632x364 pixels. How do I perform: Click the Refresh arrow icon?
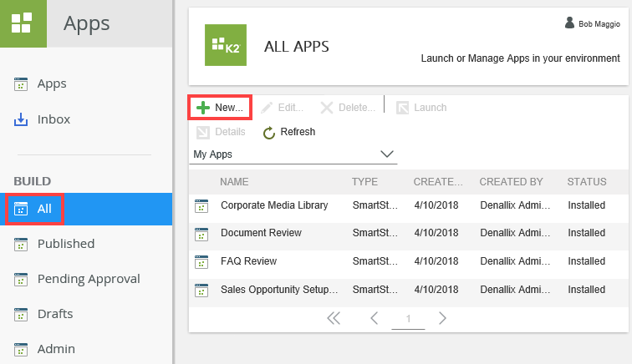point(269,132)
